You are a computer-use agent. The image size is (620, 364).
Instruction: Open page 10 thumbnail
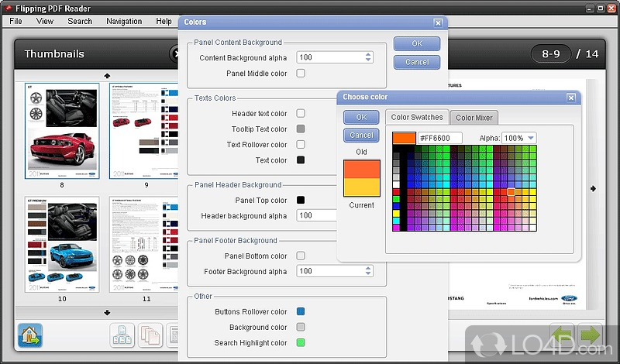tap(62, 245)
